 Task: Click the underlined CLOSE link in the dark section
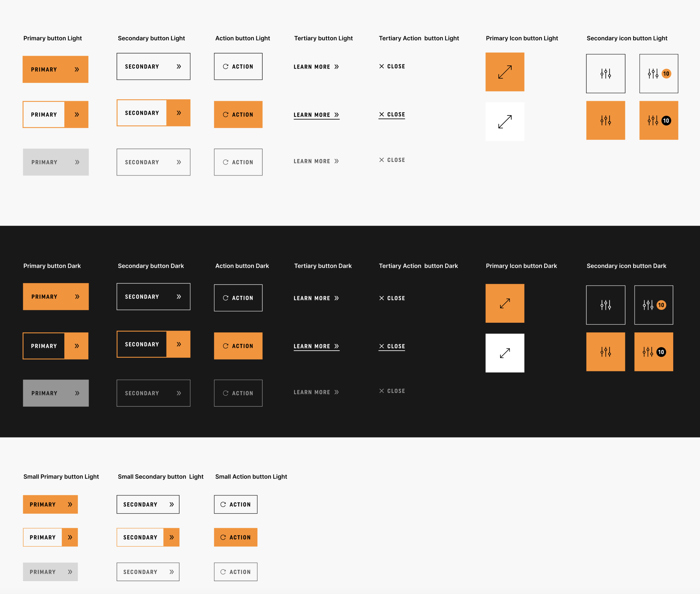pyautogui.click(x=391, y=346)
